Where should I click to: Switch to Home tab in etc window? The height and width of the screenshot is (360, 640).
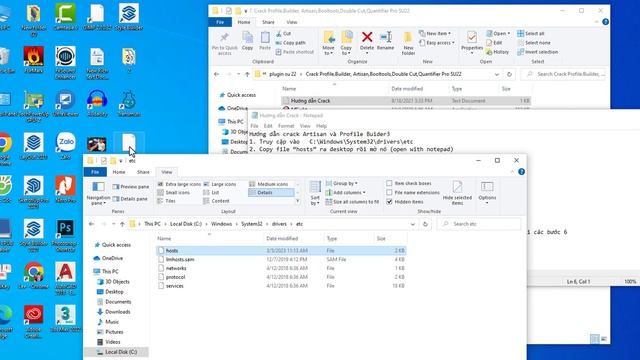pos(119,172)
